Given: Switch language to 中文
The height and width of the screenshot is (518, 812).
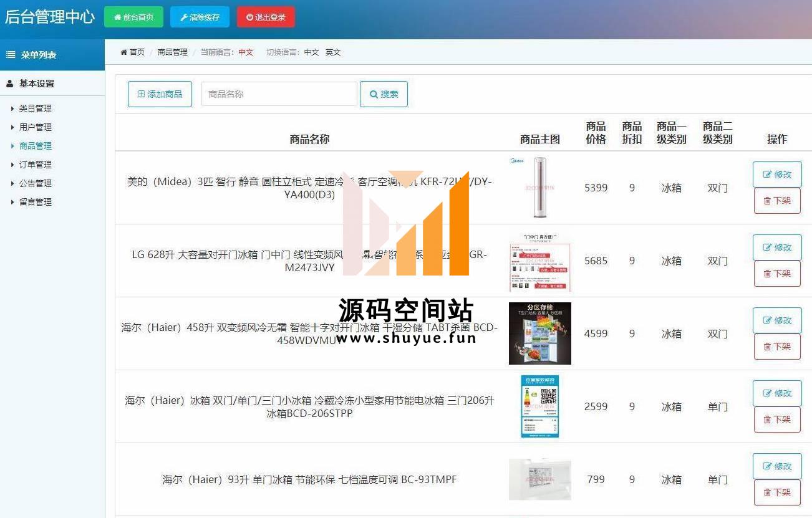Looking at the screenshot, I should 311,52.
